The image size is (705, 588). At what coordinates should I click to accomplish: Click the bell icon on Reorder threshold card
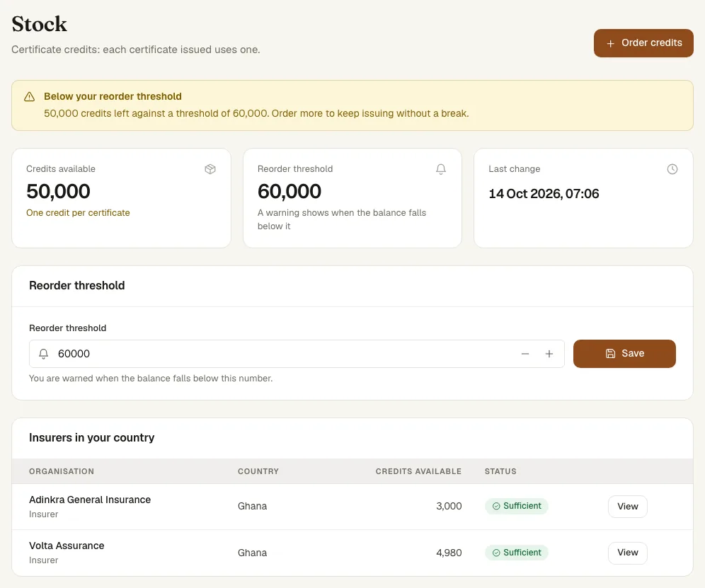click(x=441, y=169)
